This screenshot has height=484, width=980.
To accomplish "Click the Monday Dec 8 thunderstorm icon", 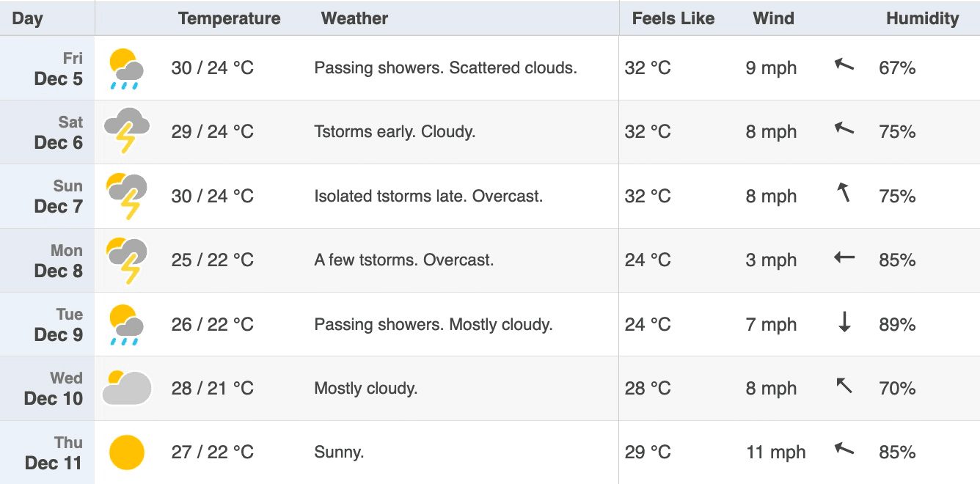I will point(127,260).
